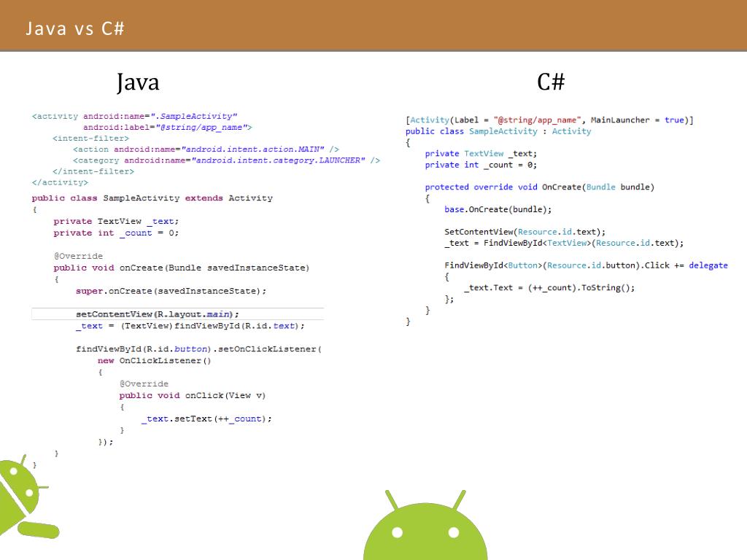Click the findViewById(R.id.button).setOnClickListener( line
Viewport: 747px width, 560px height.
click(198, 349)
